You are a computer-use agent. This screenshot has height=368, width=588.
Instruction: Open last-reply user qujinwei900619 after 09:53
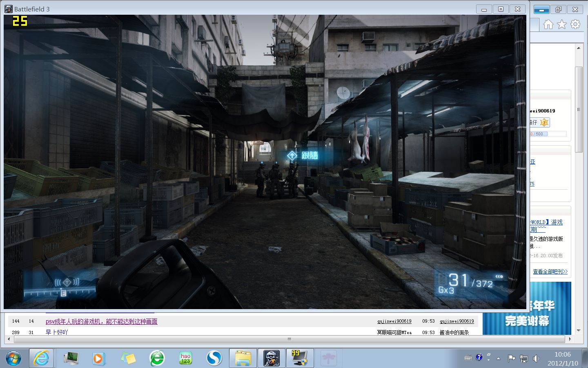pyautogui.click(x=457, y=321)
